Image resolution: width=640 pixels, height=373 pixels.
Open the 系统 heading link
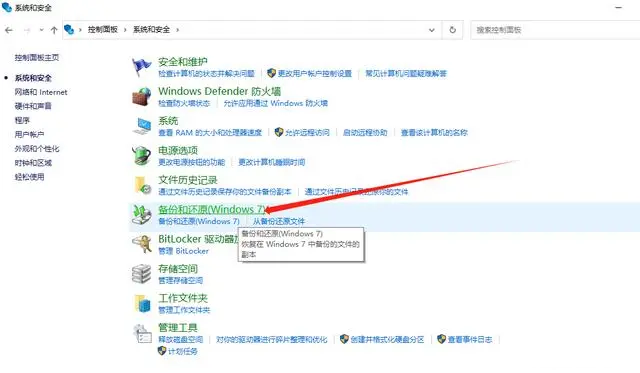tap(168, 121)
